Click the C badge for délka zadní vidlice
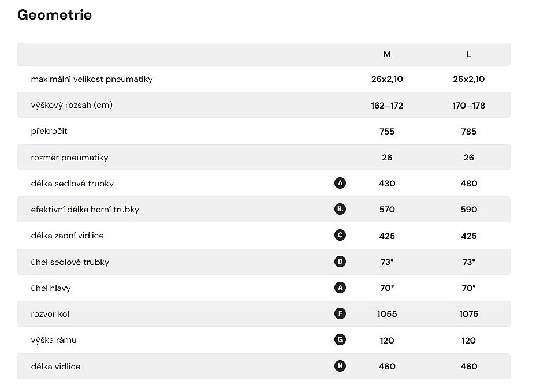551x392 pixels. (340, 236)
